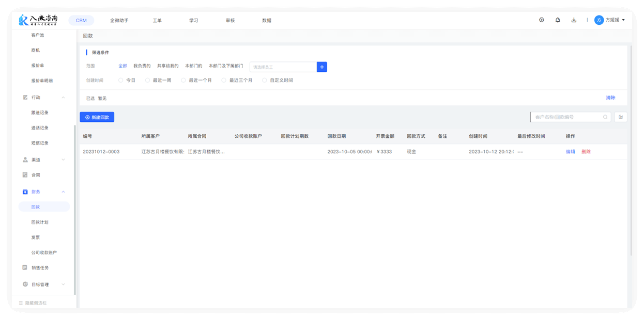Open 短信记录 in the sidebar
Image resolution: width=644 pixels, height=320 pixels.
point(40,143)
